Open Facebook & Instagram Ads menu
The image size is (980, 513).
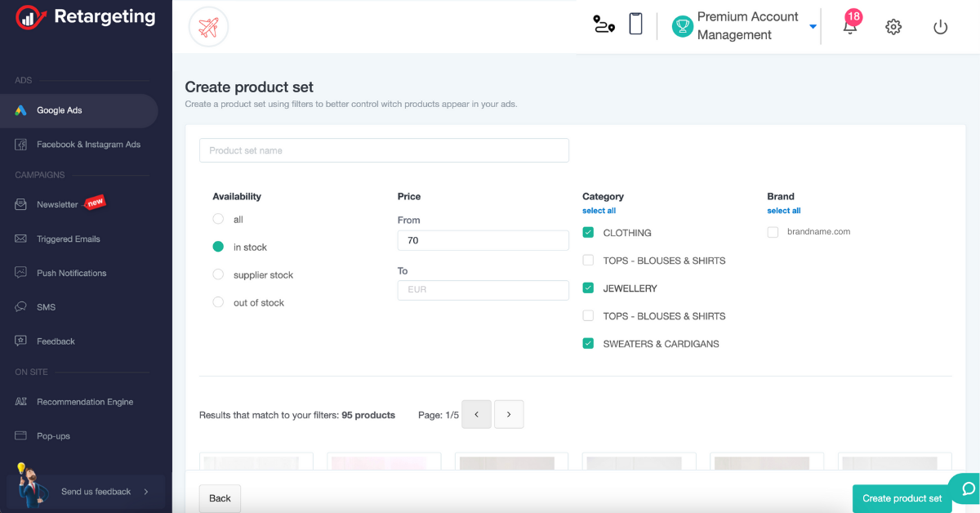(x=78, y=145)
